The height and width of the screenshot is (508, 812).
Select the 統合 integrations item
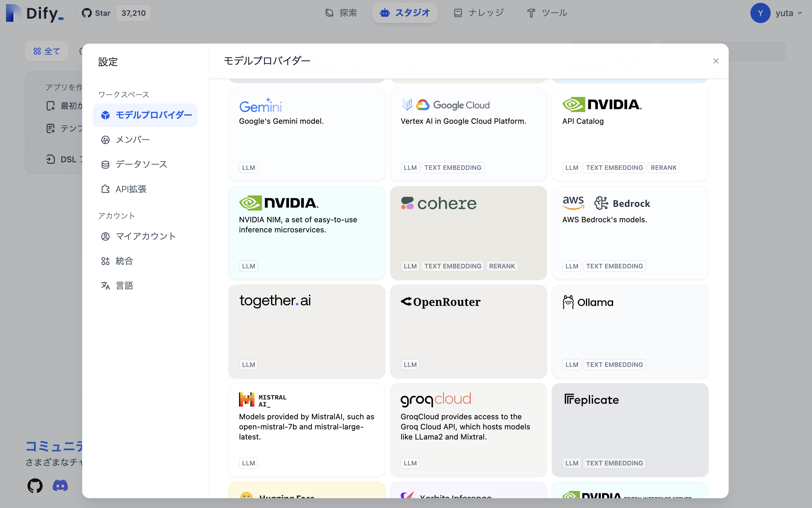(124, 261)
